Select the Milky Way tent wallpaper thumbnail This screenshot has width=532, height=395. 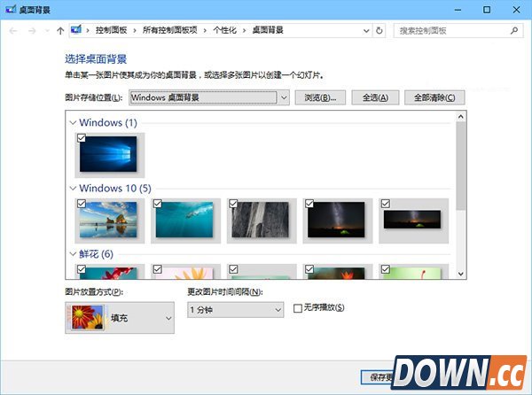click(336, 220)
